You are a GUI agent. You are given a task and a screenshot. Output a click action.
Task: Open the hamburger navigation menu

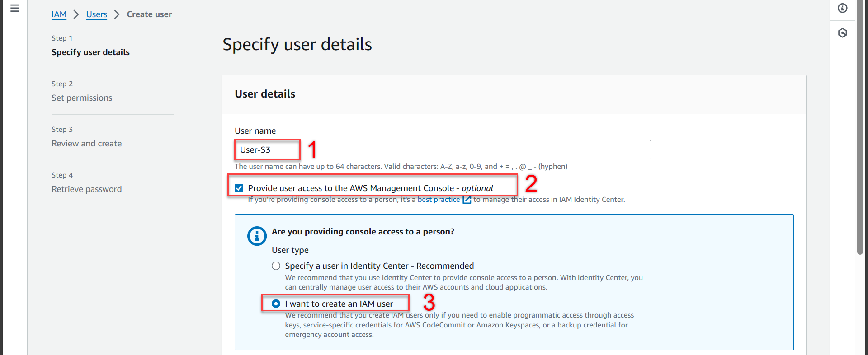(15, 8)
